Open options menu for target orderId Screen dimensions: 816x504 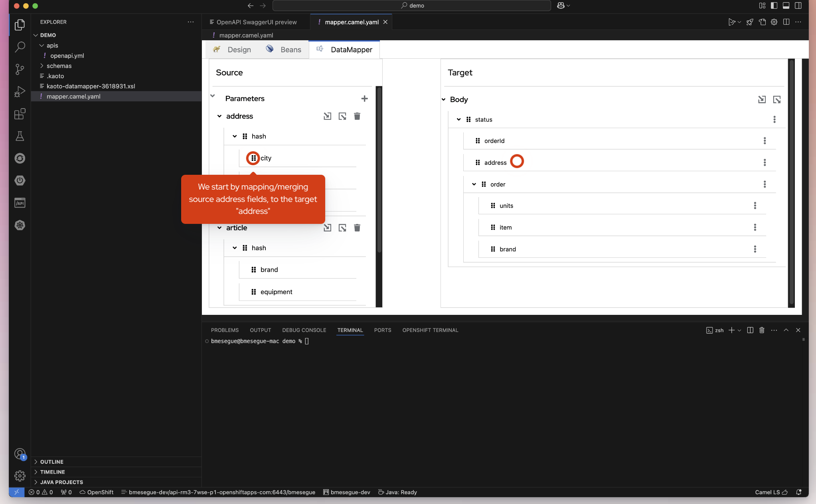(x=765, y=141)
